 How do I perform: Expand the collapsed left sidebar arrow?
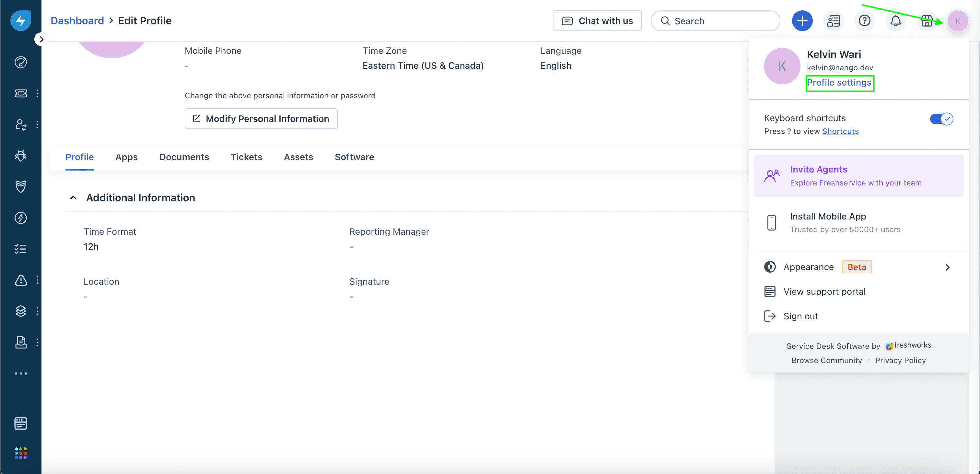tap(41, 39)
